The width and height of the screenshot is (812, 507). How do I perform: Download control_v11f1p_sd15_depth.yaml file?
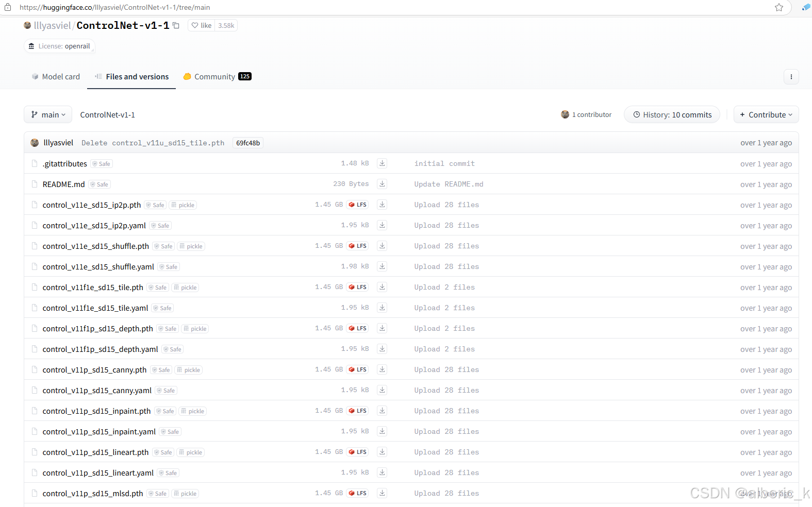pos(382,349)
